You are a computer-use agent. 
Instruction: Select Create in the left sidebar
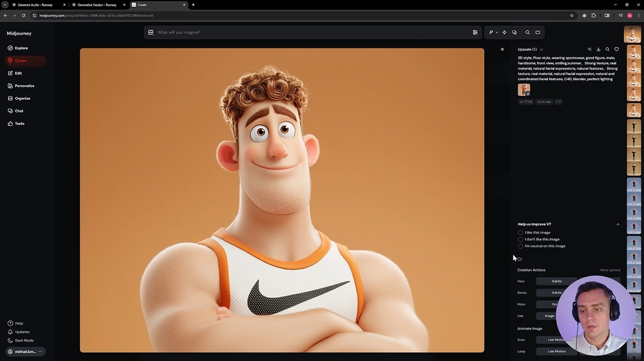(25, 61)
